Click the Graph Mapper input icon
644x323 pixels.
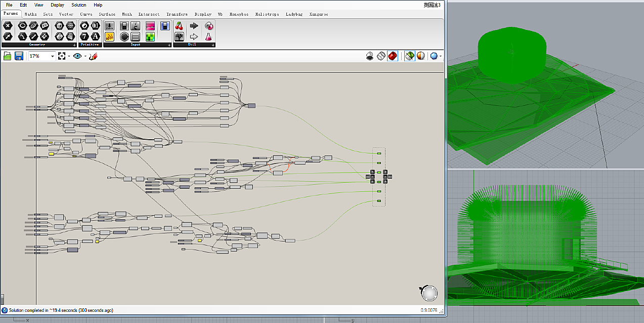(x=109, y=36)
